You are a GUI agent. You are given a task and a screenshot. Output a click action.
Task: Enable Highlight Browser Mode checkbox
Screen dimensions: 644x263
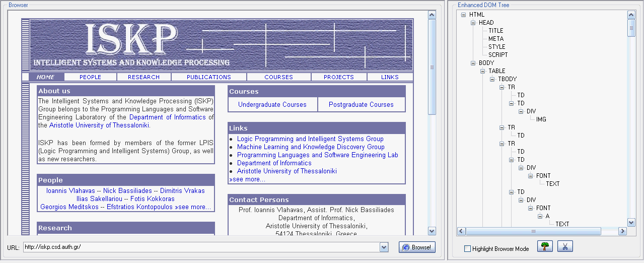click(467, 249)
